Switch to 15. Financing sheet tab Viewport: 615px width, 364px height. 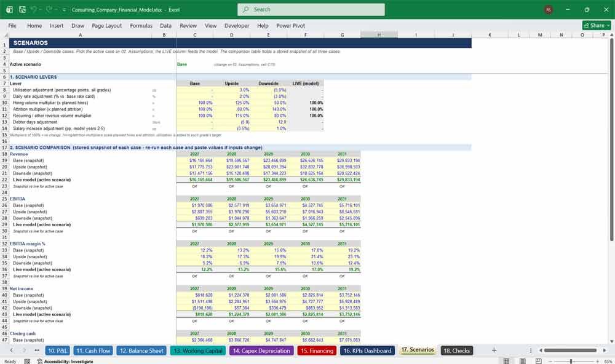point(317,350)
